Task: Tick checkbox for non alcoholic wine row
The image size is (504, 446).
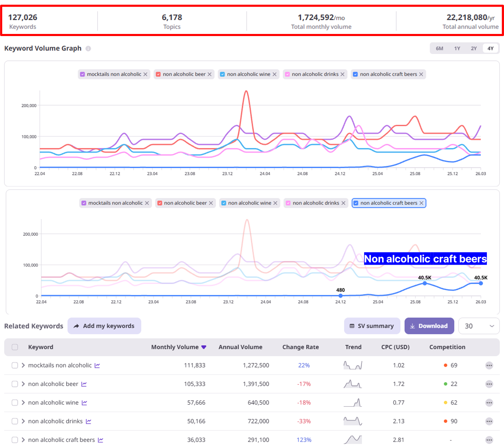Action: pos(15,403)
